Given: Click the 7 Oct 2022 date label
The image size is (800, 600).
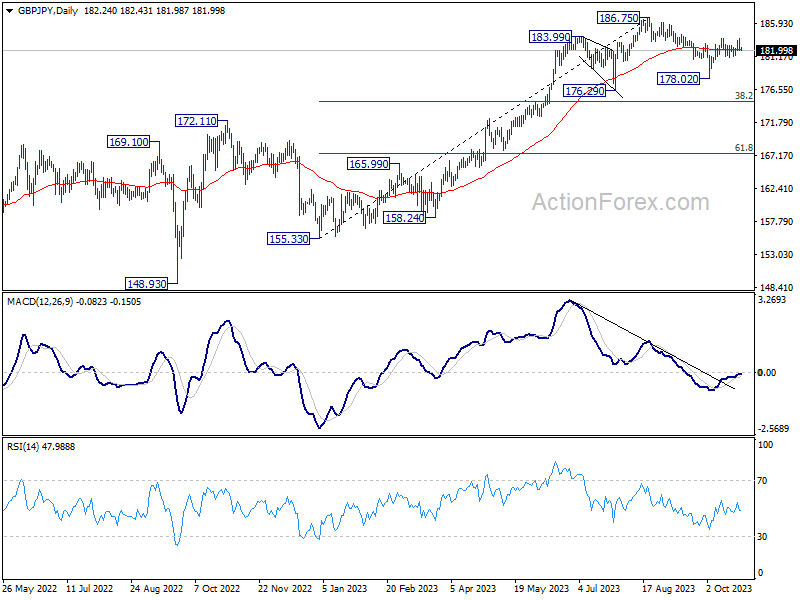Looking at the screenshot, I should click(217, 588).
